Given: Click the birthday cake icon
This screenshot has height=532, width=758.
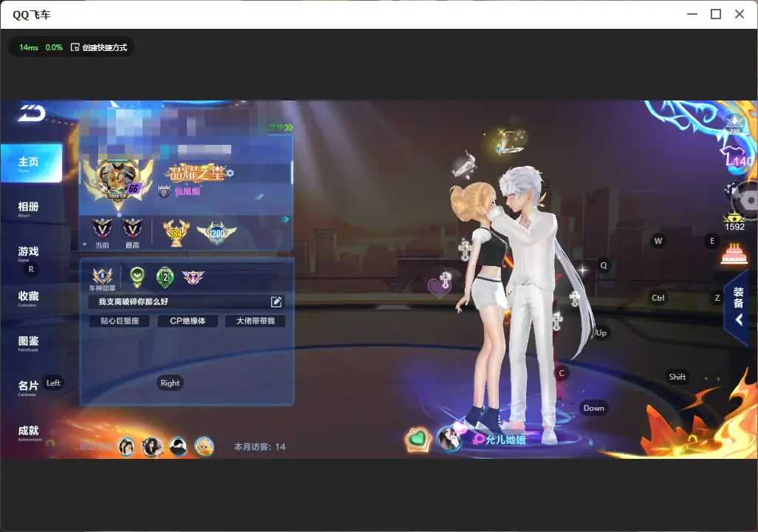Looking at the screenshot, I should (x=734, y=254).
